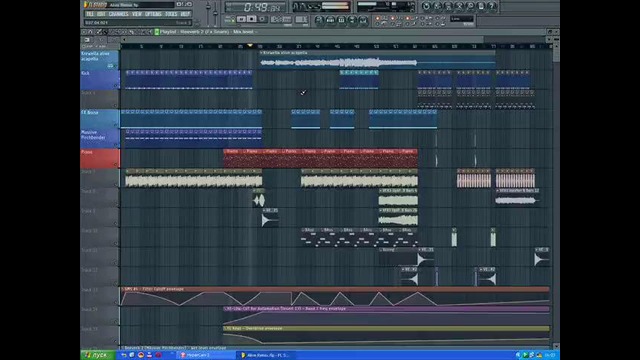640x360 pixels.
Task: Toggle pattern/song mode switch beside Play
Action: (230, 19)
